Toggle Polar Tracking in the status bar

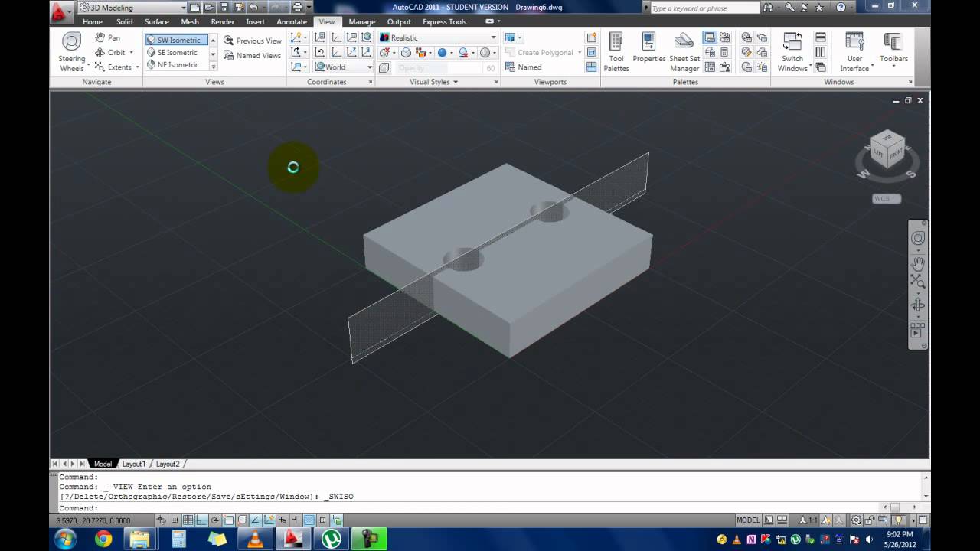coord(215,520)
